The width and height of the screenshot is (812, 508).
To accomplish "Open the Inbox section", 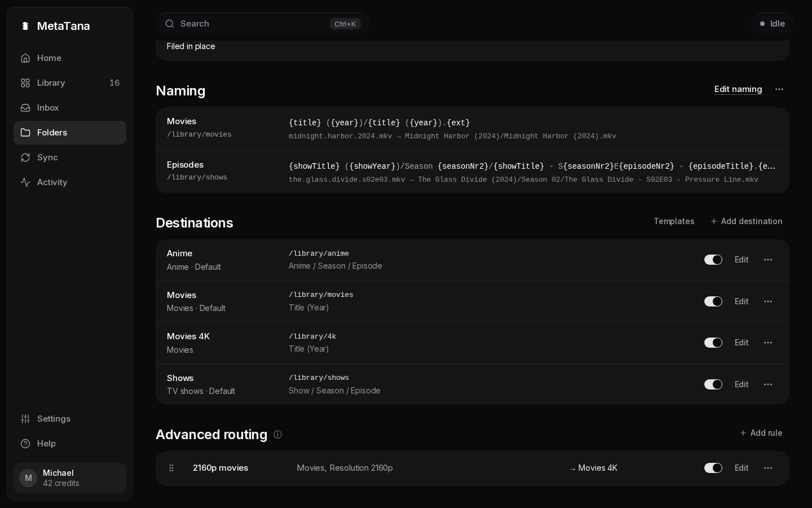I will point(70,108).
